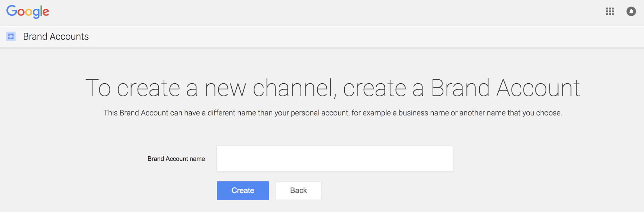This screenshot has height=212, width=644.
Task: Cancel by clicking Back
Action: click(298, 190)
